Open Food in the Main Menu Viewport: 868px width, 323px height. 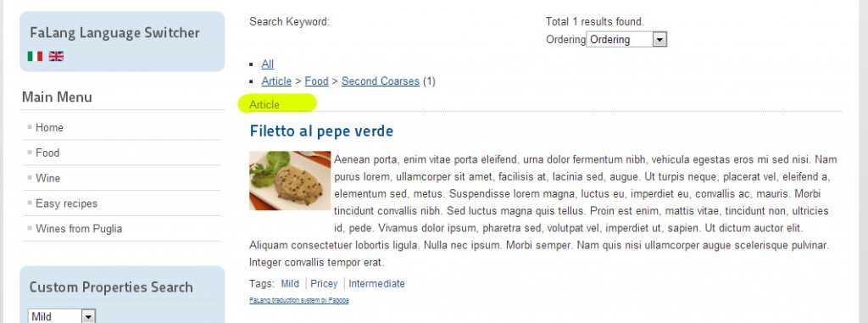[x=47, y=153]
